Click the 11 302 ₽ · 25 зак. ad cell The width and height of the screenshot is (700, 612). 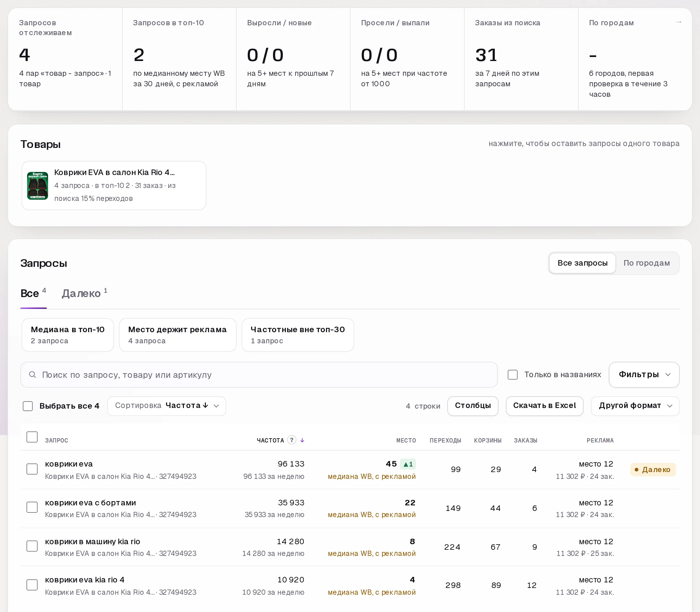(x=585, y=553)
